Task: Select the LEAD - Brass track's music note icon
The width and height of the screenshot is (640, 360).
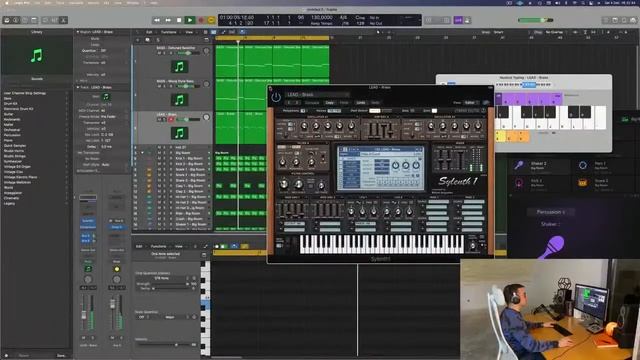Action: pos(179,133)
